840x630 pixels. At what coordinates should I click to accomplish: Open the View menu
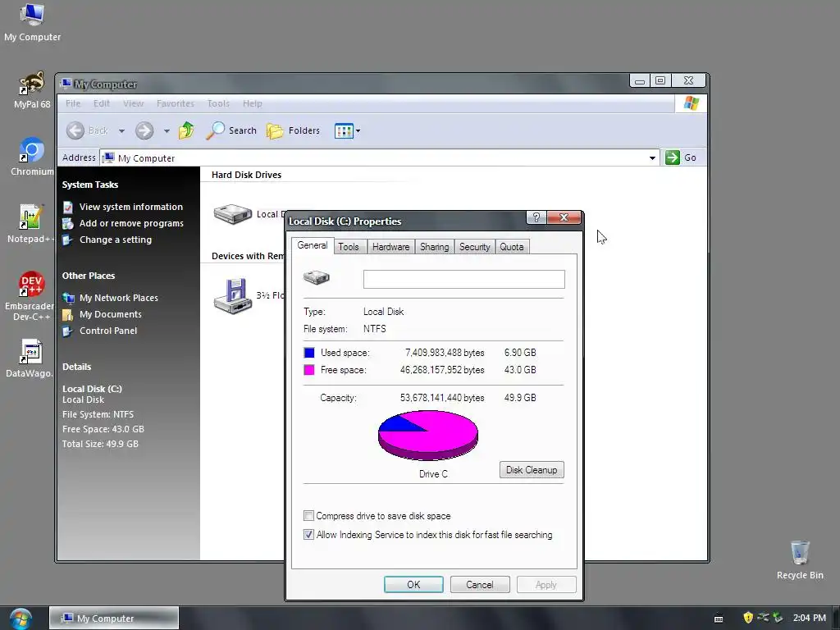tap(134, 103)
